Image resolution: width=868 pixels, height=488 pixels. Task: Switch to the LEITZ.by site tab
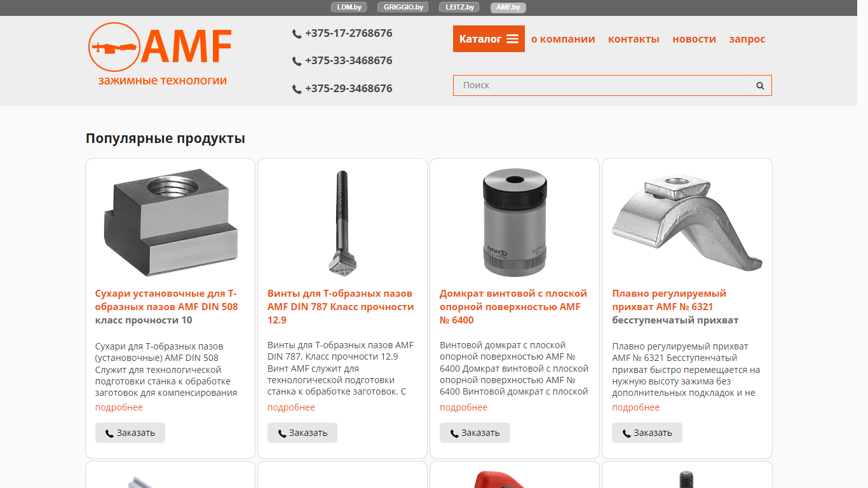click(460, 8)
